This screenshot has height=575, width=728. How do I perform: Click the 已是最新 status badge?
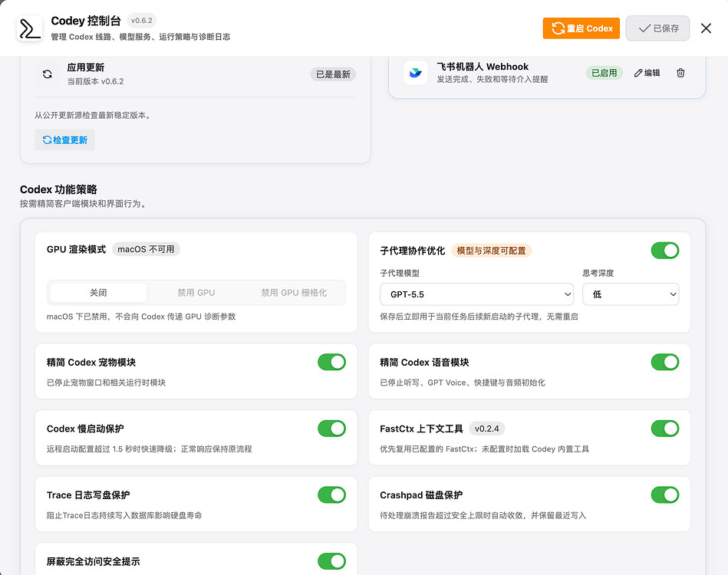pyautogui.click(x=333, y=74)
